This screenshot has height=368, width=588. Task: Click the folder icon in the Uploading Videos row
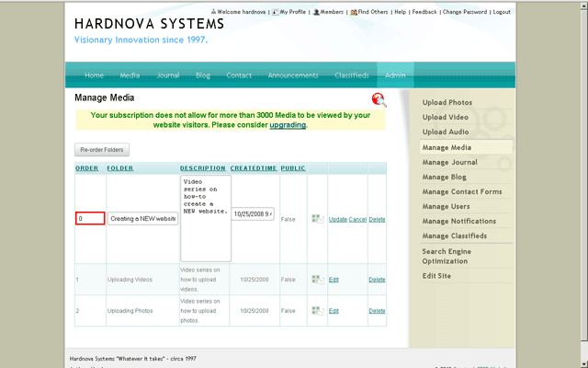pos(318,280)
